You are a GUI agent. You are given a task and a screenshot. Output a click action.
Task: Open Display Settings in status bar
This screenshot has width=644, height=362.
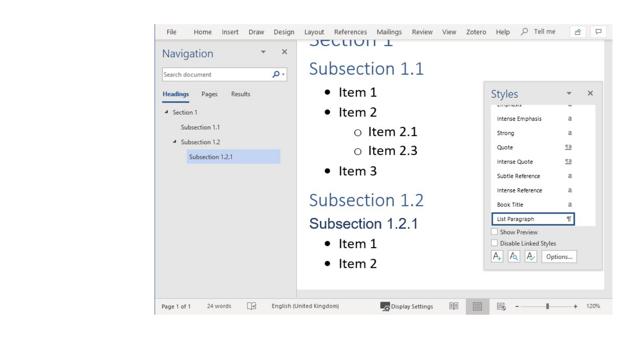[x=407, y=306]
